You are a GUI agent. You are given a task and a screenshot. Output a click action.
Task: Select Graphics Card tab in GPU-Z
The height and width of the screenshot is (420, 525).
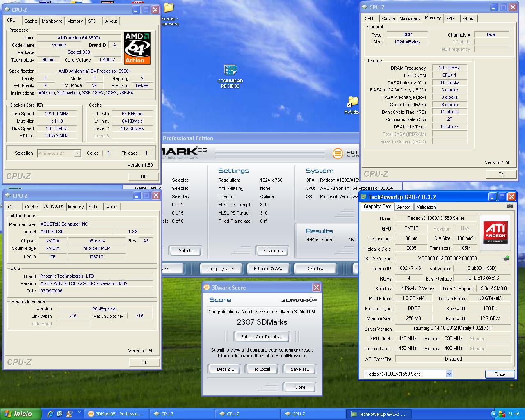coord(377,206)
